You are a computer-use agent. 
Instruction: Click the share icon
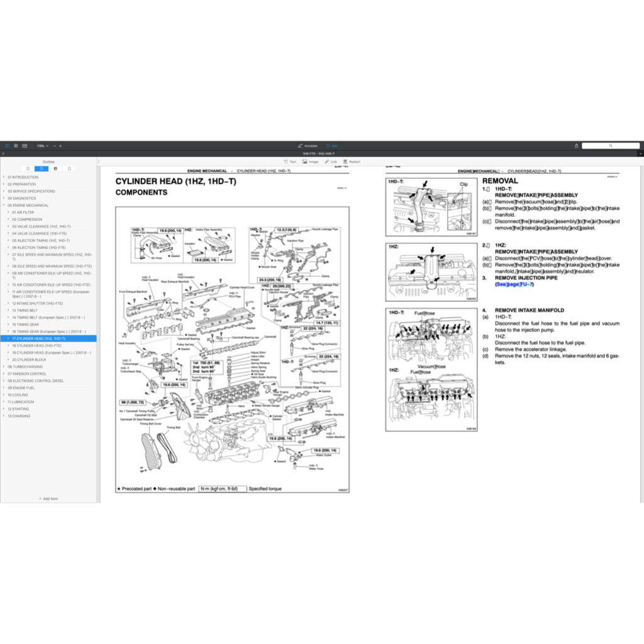(577, 145)
